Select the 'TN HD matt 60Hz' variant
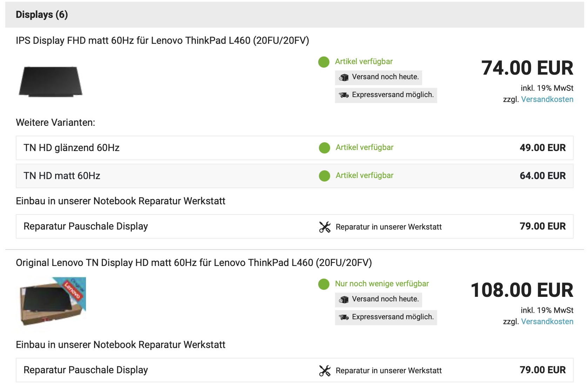The height and width of the screenshot is (389, 588). (62, 176)
